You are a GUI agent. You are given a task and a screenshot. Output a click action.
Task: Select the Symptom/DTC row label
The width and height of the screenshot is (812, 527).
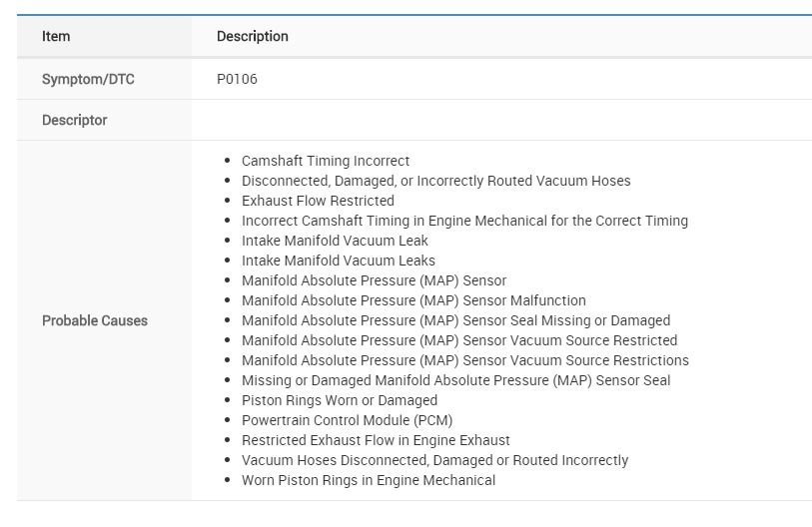pyautogui.click(x=88, y=79)
